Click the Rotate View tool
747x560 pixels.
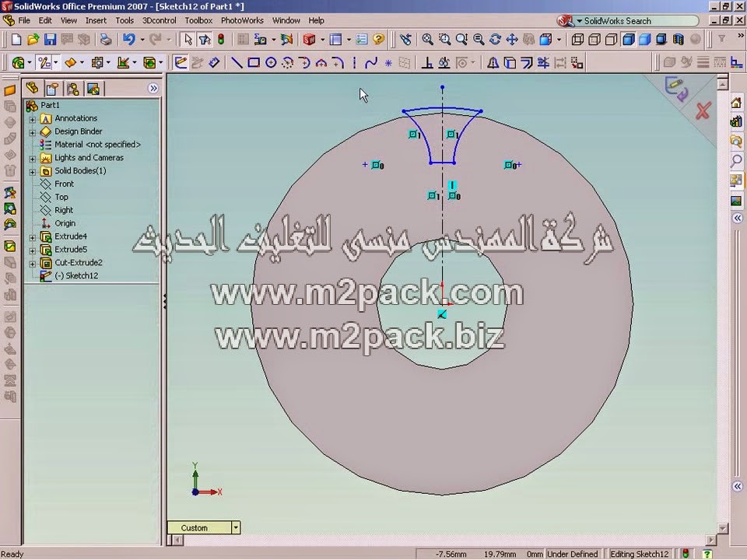pyautogui.click(x=495, y=40)
